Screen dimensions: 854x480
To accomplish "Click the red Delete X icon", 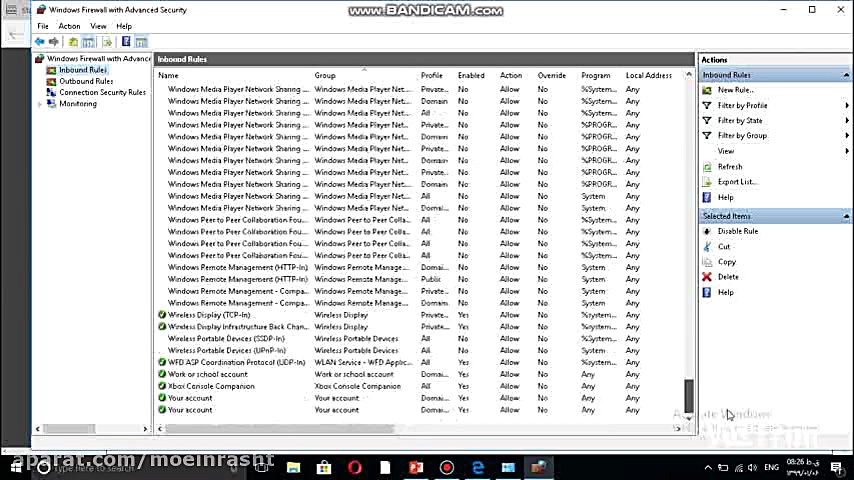I will pos(707,277).
